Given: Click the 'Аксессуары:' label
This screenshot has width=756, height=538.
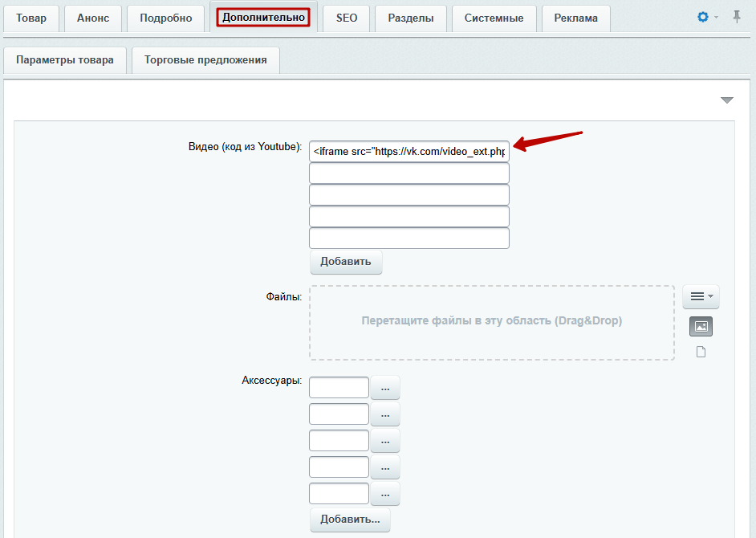Looking at the screenshot, I should point(272,381).
